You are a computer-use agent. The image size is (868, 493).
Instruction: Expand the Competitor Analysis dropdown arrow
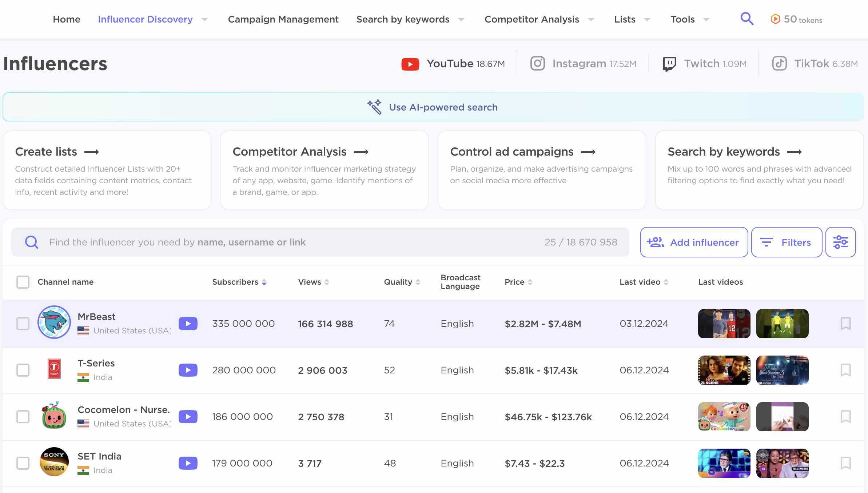(592, 20)
